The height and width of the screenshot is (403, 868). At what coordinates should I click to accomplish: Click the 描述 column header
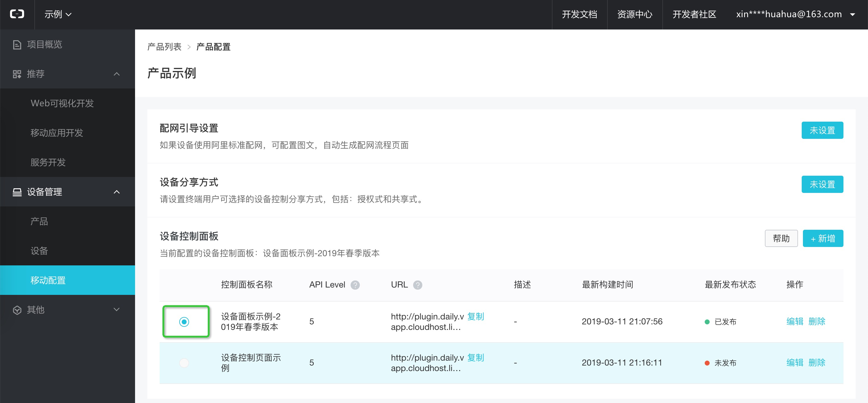pos(522,285)
